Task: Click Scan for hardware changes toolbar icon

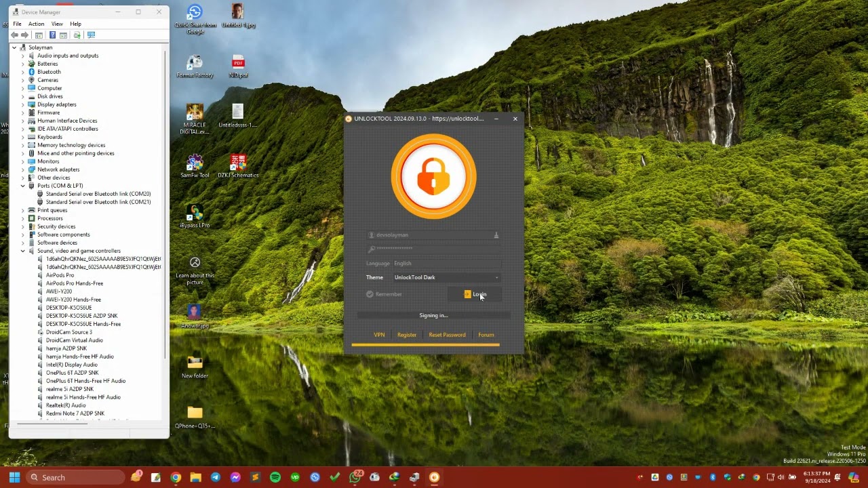Action: 77,35
